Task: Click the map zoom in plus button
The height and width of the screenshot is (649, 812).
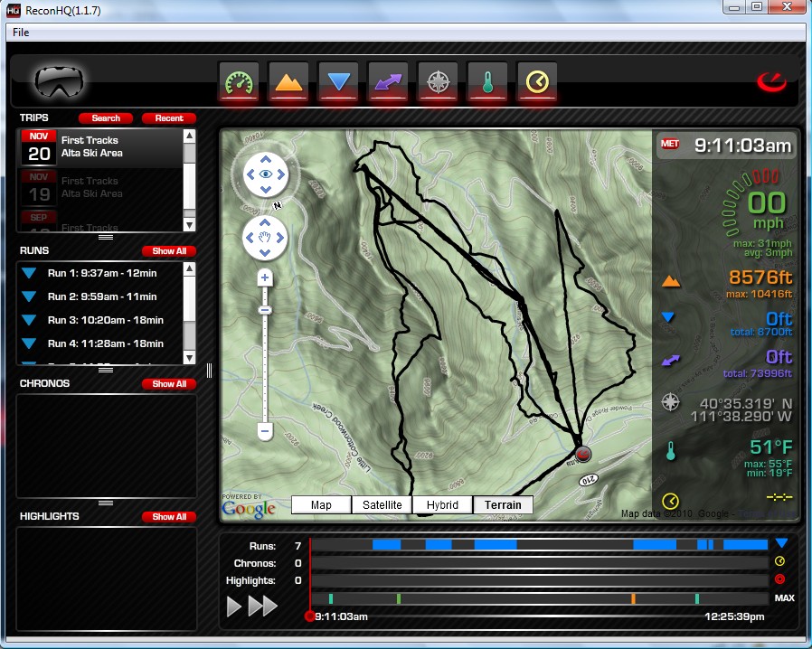Action: (x=265, y=278)
